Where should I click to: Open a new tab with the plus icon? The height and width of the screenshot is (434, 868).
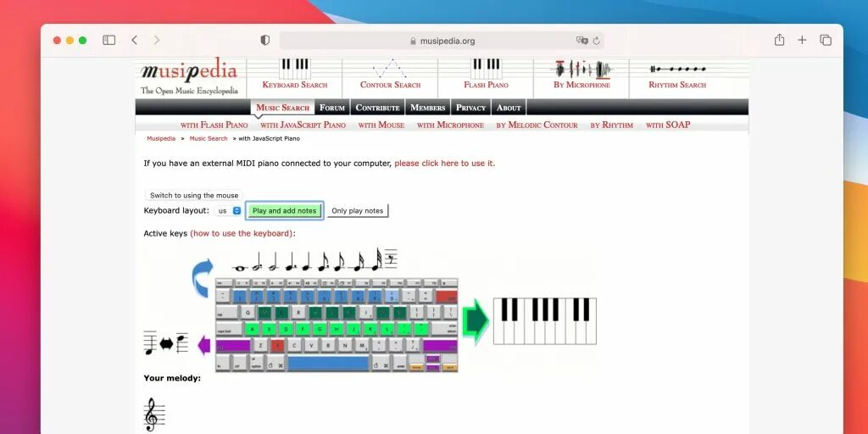coord(802,40)
